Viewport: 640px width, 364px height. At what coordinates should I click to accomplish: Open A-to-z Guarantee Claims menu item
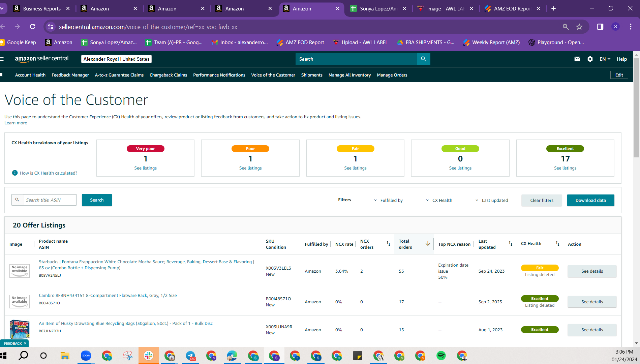coord(119,75)
